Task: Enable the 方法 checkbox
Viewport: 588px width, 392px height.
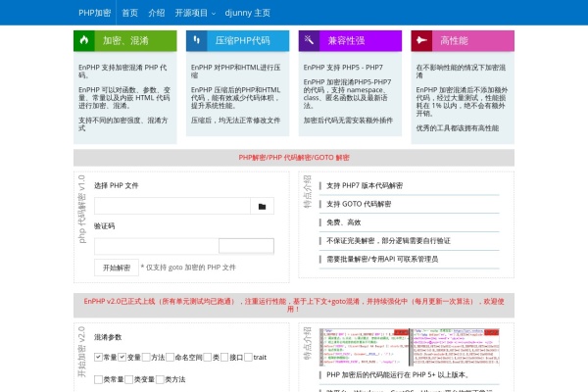Action: coord(147,358)
